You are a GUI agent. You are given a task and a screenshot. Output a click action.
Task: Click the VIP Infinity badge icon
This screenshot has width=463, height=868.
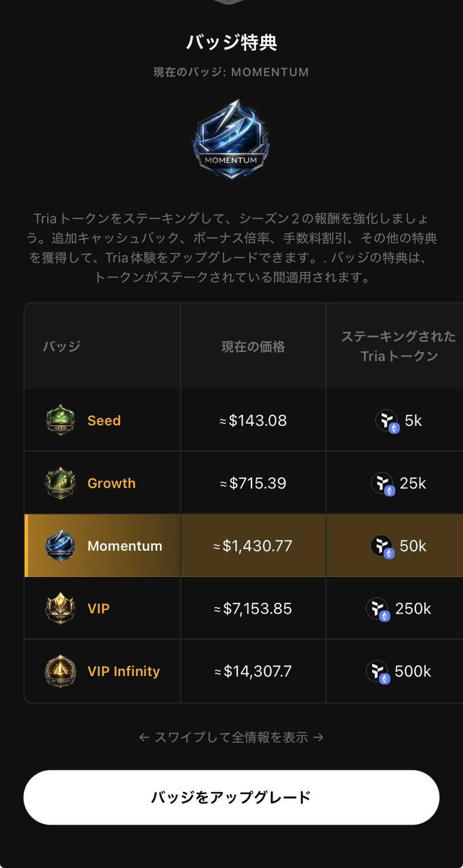[60, 671]
